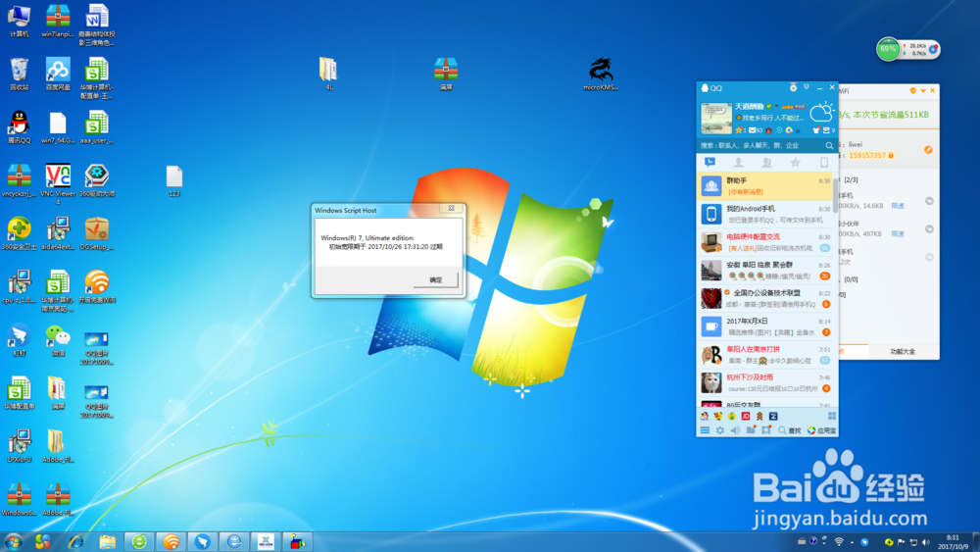This screenshot has height=552, width=980.
Task: Select the win7lanpi archive icon
Action: 58,21
